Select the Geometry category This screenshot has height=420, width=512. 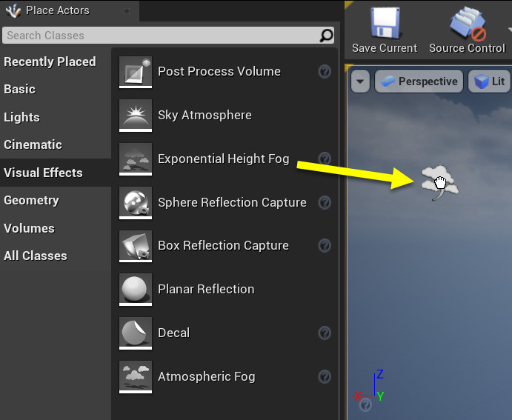coord(31,200)
